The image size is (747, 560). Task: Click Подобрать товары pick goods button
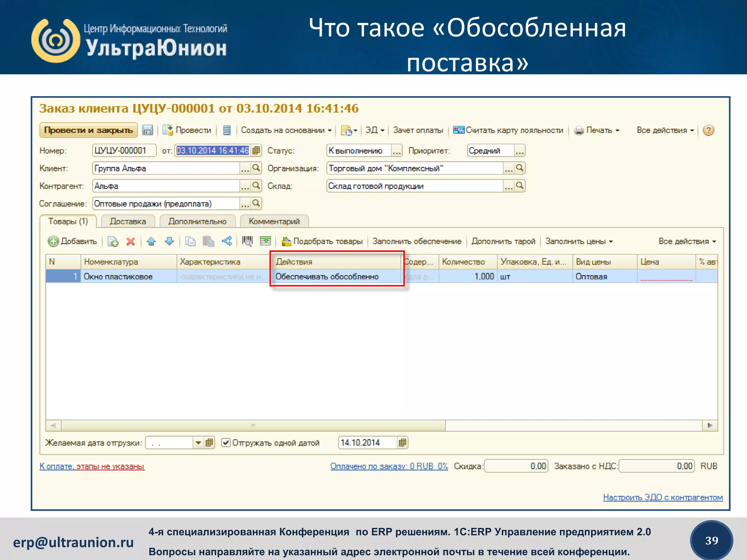tap(322, 241)
